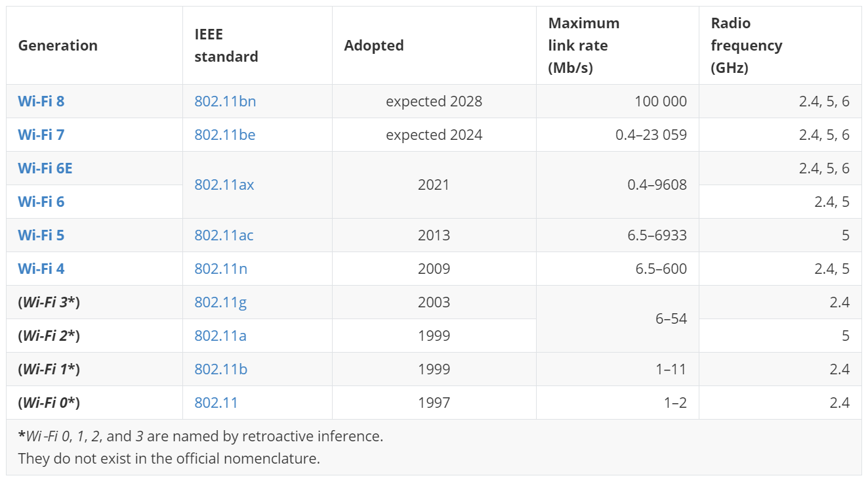Select the Radio frequency column header

pyautogui.click(x=747, y=46)
